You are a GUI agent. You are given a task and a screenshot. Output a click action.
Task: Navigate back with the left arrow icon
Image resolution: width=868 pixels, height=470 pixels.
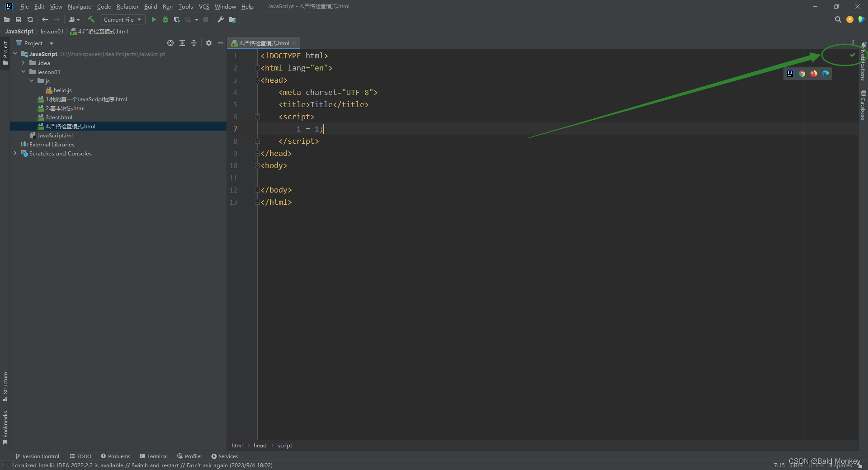coord(45,19)
